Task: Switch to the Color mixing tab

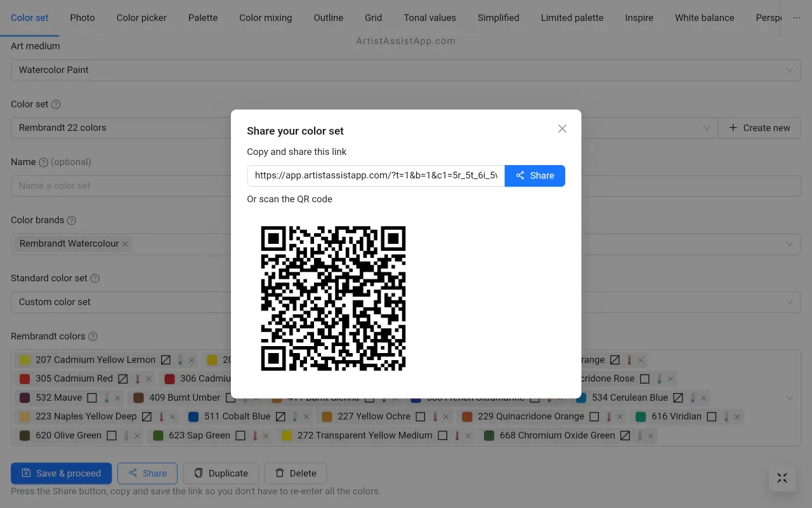Action: click(265, 18)
